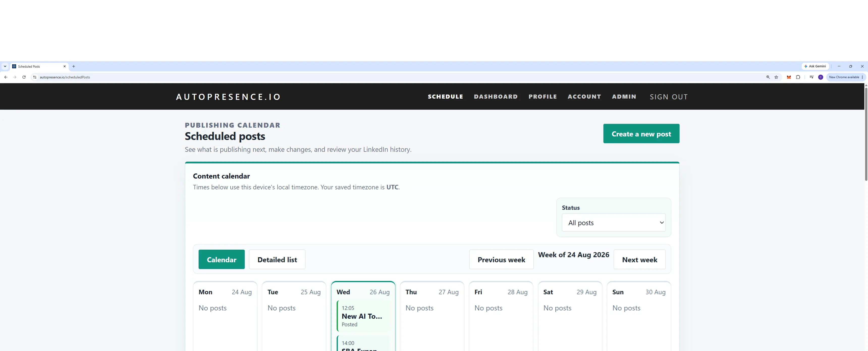Advance to the Next week
Screen dimensions: 868x351
point(640,259)
